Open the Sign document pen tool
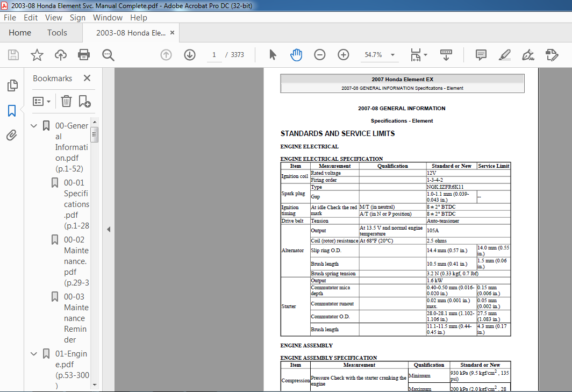Viewport: 572px width, 392px height. (528, 55)
